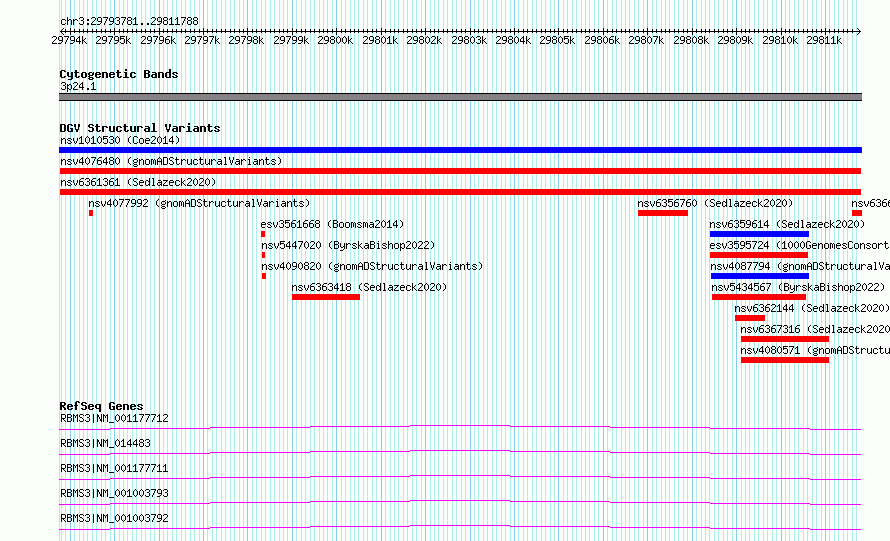The width and height of the screenshot is (890, 541).
Task: Click the small red nsv4077992 marker
Action: tap(91, 213)
